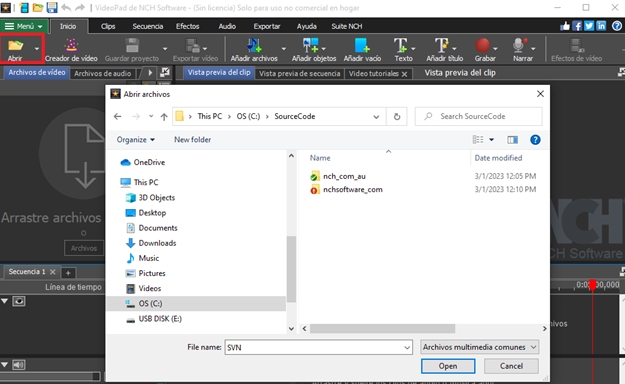
Task: Open Añadir archivos dropdown arrow
Action: (x=283, y=49)
